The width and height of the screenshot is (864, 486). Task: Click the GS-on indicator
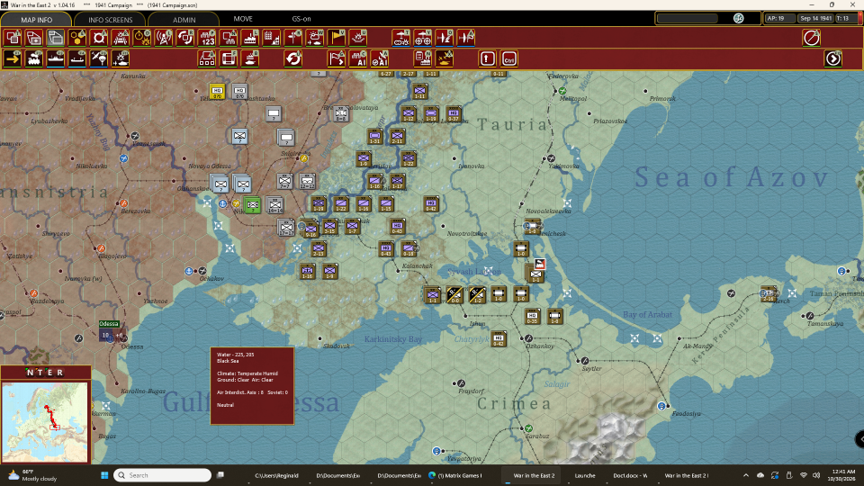tap(301, 19)
